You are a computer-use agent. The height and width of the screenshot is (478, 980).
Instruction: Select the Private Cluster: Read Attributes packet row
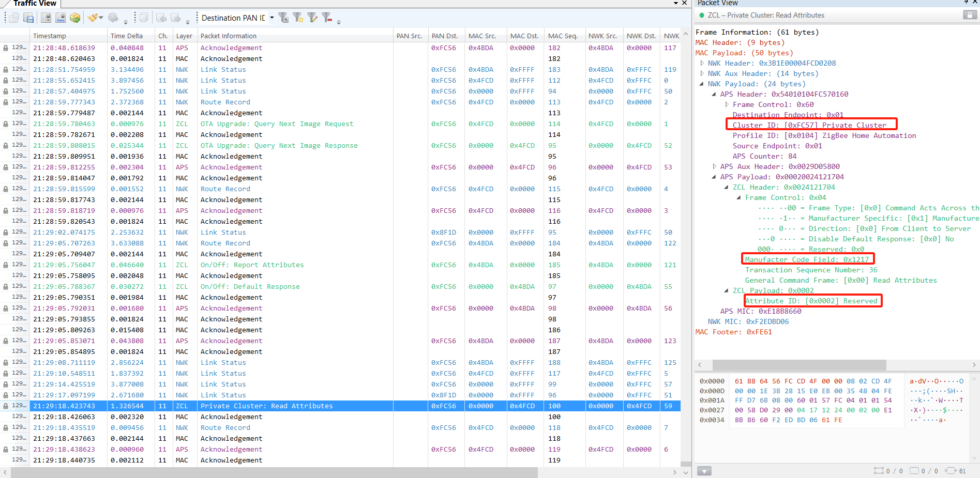pyautogui.click(x=340, y=406)
